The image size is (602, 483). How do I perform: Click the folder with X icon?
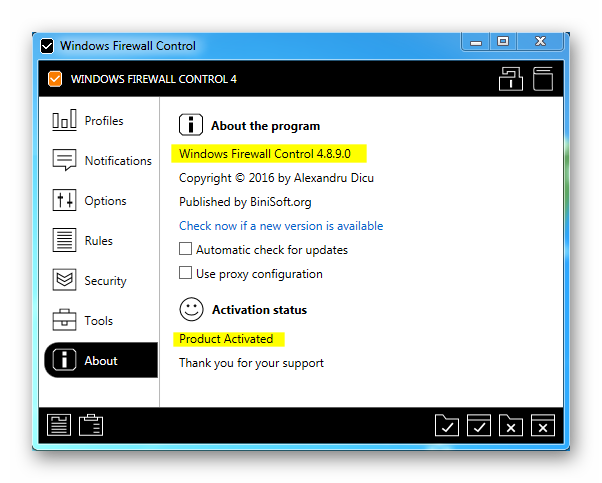coord(511,425)
